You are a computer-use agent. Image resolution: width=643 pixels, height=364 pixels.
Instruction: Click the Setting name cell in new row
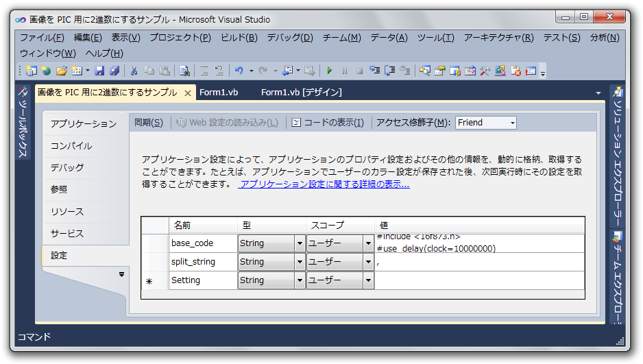click(203, 280)
